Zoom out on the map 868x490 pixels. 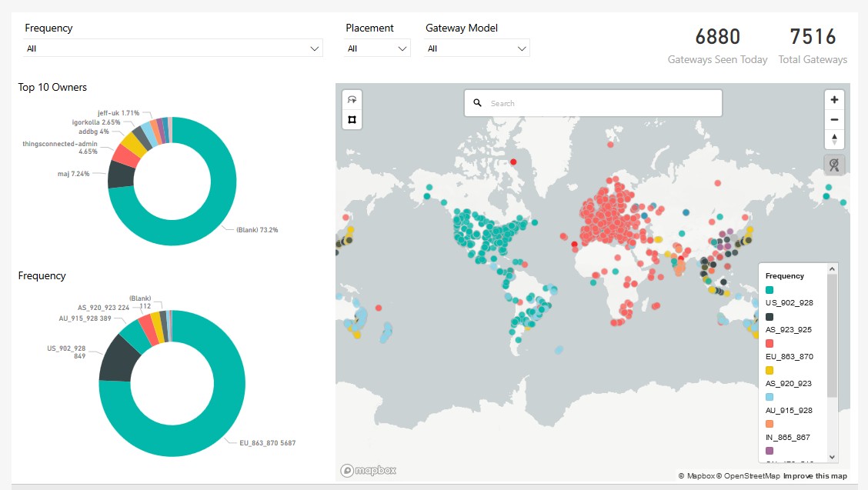[834, 119]
